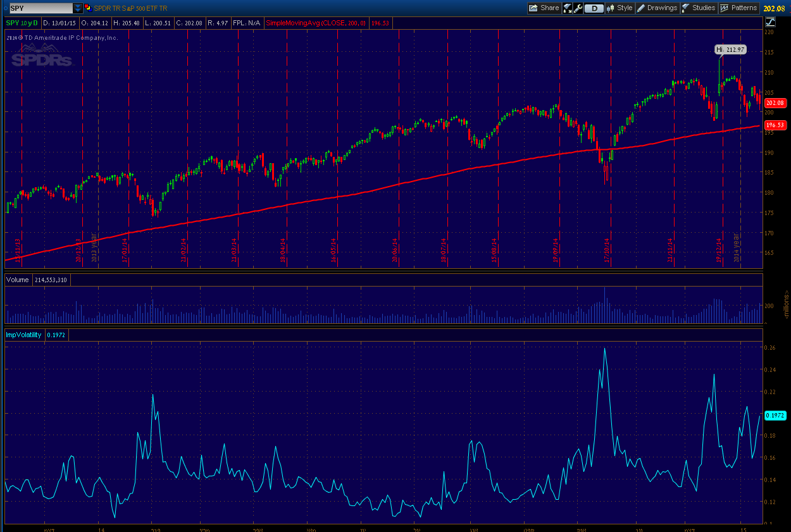The image size is (791, 532).
Task: Select the SimpleMovingAvg (CLOSE, 200, 0) study label
Action: [316, 23]
